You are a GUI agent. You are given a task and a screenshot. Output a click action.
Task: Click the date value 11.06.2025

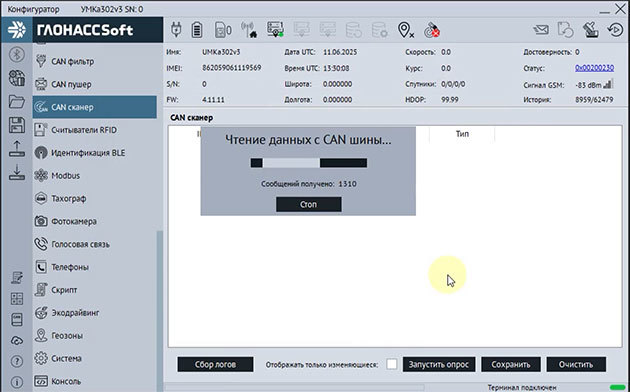340,52
